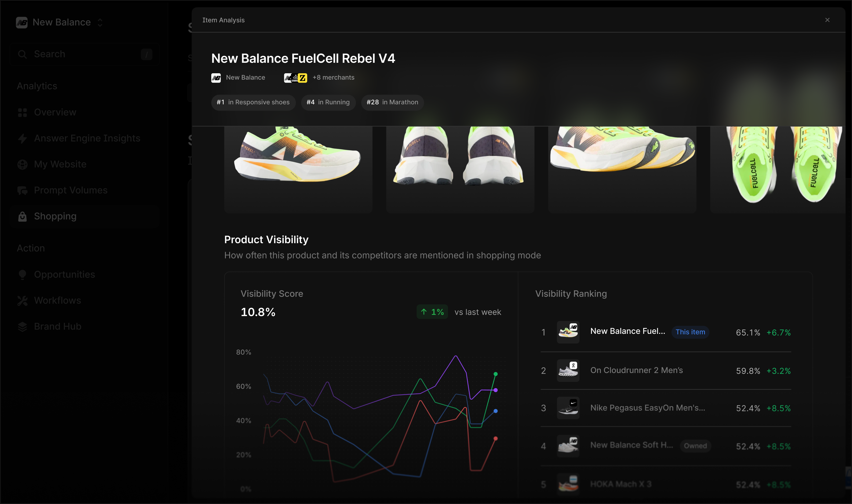Expand the New Balance workspace switcher chevrons

click(100, 22)
